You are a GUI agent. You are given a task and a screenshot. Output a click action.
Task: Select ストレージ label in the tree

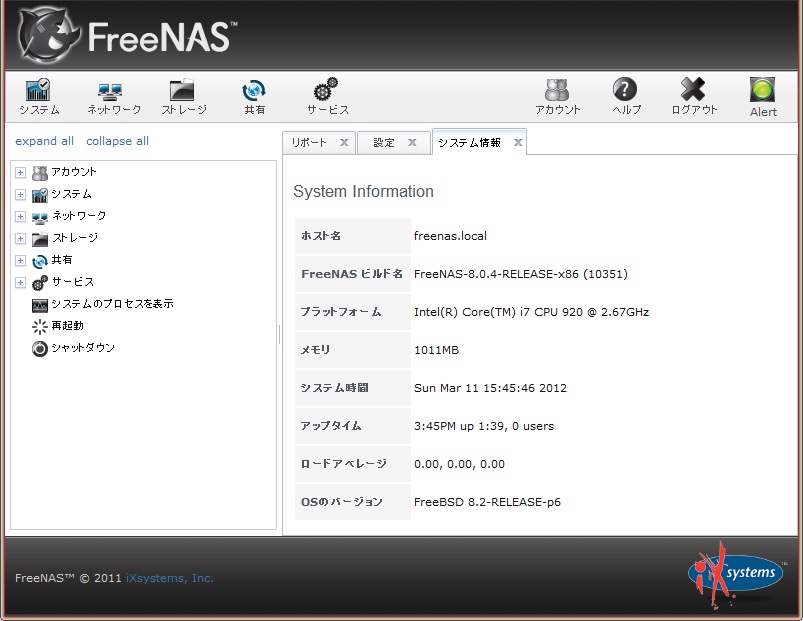point(75,238)
